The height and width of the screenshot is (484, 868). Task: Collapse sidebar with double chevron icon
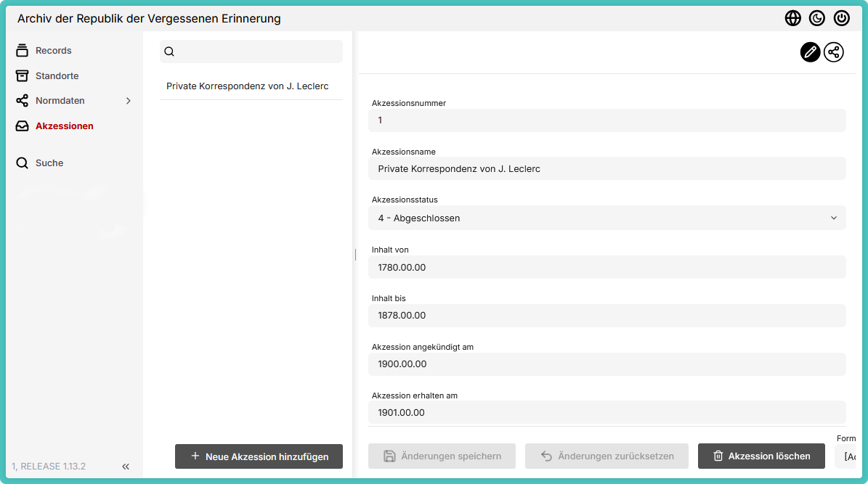coord(126,467)
